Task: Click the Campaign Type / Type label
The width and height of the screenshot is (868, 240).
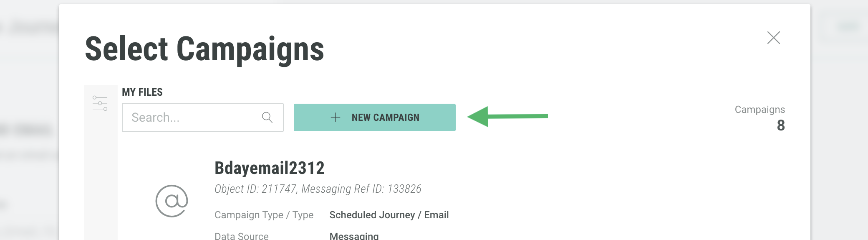Action: (264, 215)
